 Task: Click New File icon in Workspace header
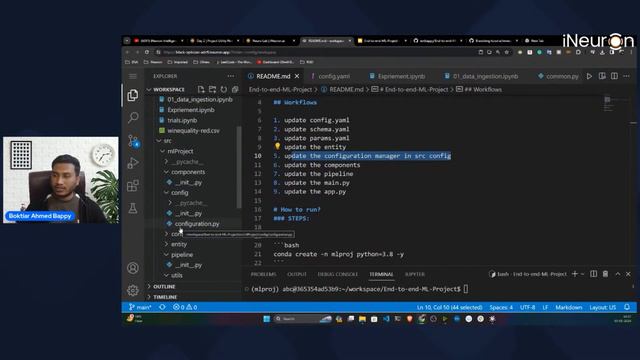pos(201,89)
